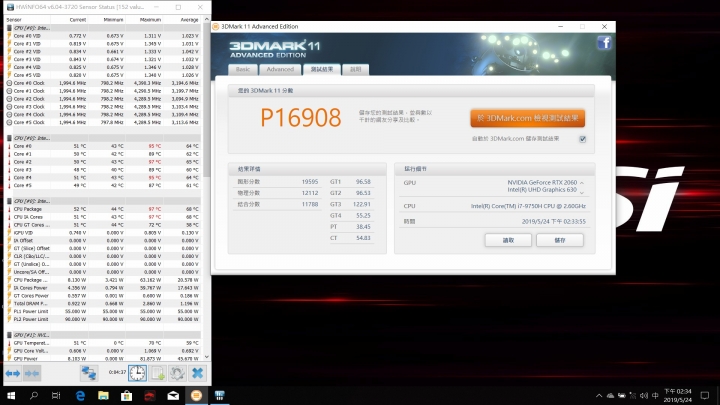Image resolution: width=720 pixels, height=405 pixels.
Task: Open HWiNFO sensor settings gear icon
Action: [177, 373]
